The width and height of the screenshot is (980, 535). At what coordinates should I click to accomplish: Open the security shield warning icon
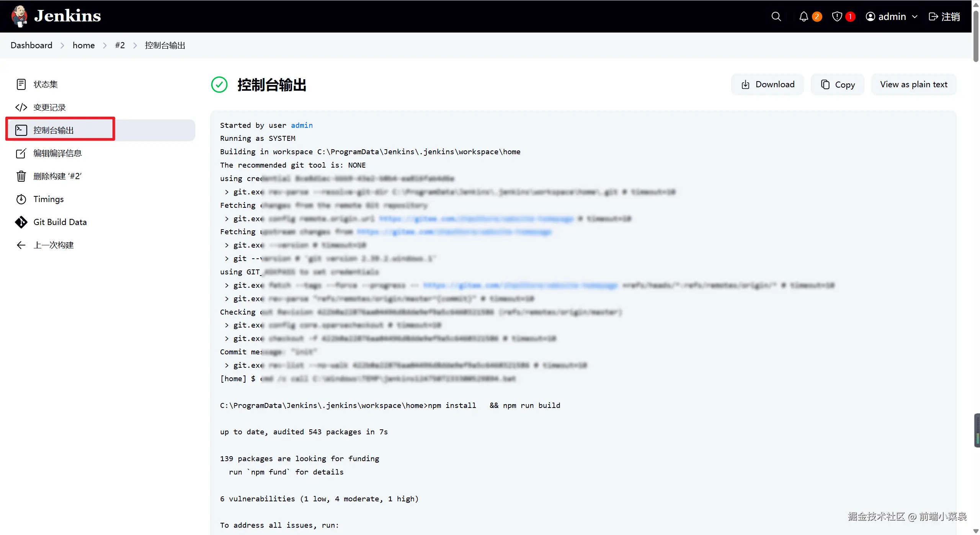coord(837,16)
